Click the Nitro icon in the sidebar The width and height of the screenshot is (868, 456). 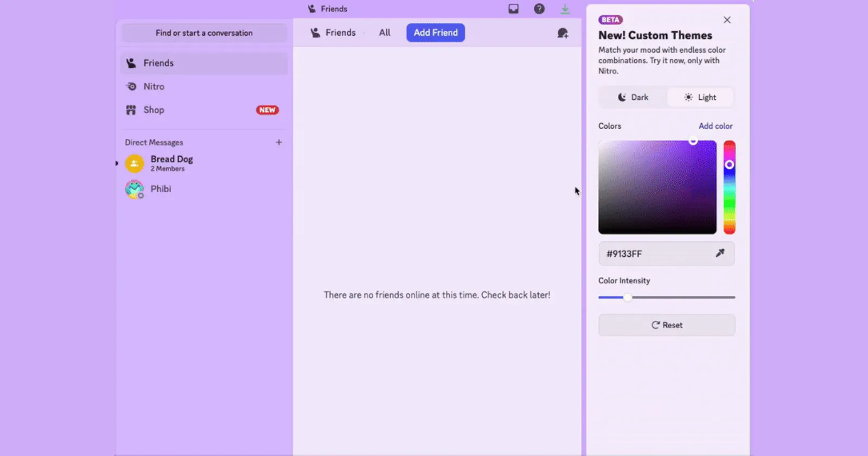tap(131, 86)
